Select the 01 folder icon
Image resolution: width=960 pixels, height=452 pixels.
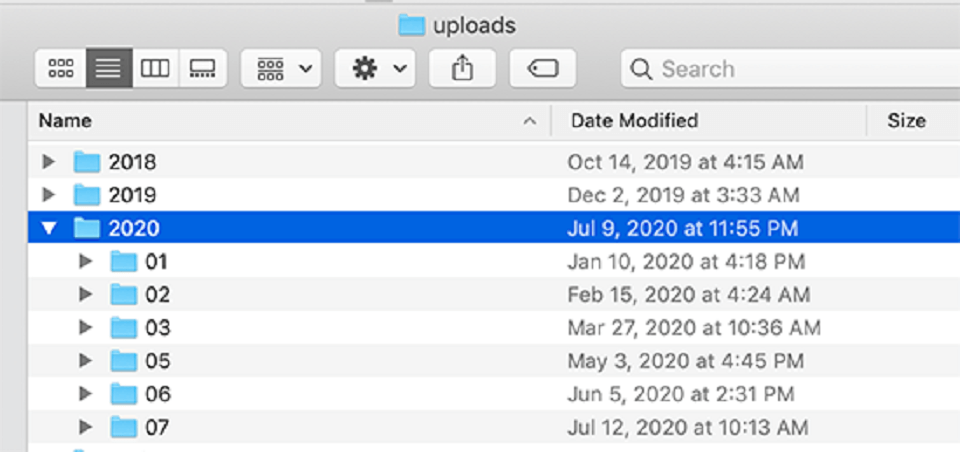point(124,262)
